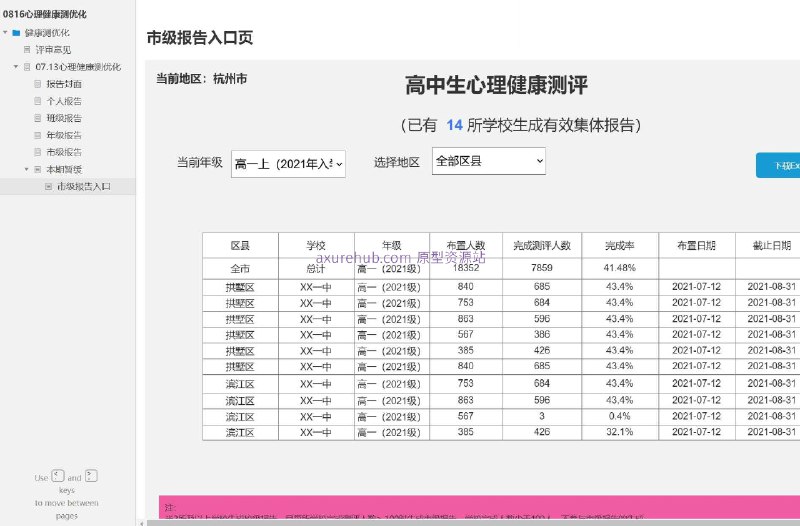Click the blue 下载Excel button

click(778, 165)
